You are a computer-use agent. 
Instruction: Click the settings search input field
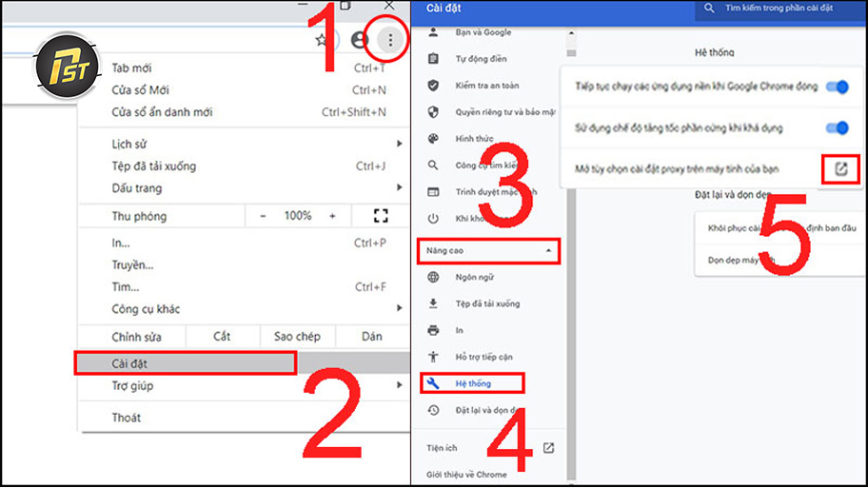pyautogui.click(x=780, y=9)
